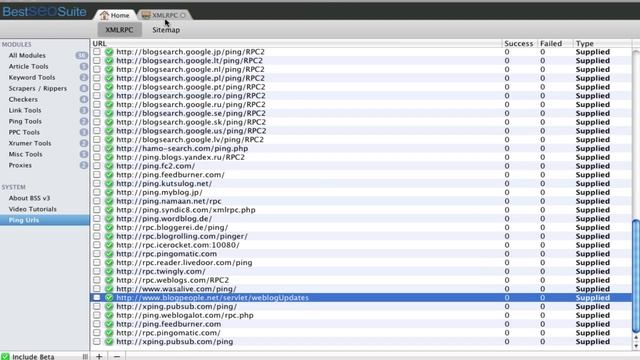Switch to the XMLRPC top tab

164,15
